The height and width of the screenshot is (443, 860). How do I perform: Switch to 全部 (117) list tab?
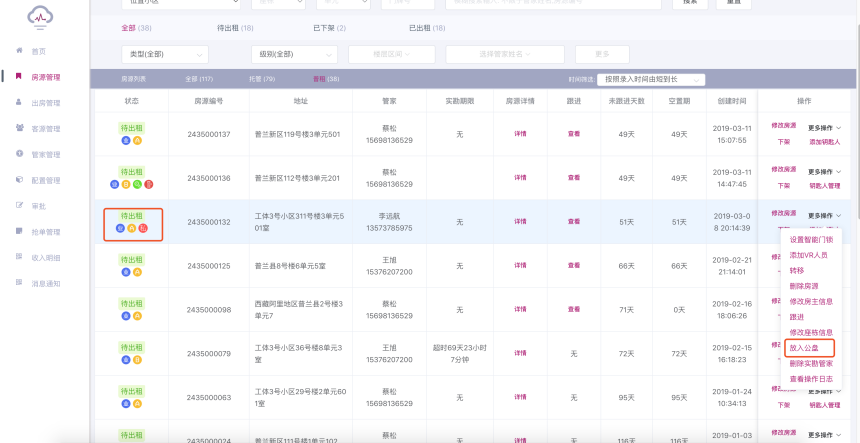click(x=199, y=79)
